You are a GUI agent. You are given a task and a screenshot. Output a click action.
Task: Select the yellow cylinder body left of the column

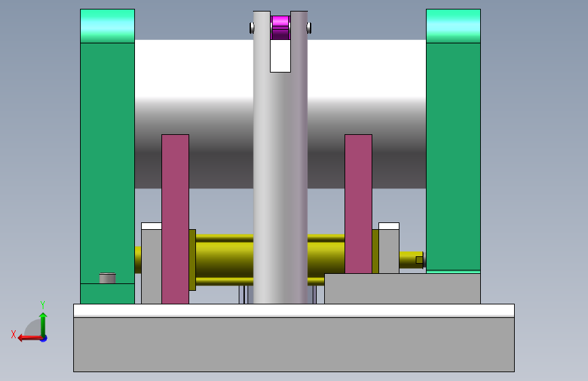(224, 260)
